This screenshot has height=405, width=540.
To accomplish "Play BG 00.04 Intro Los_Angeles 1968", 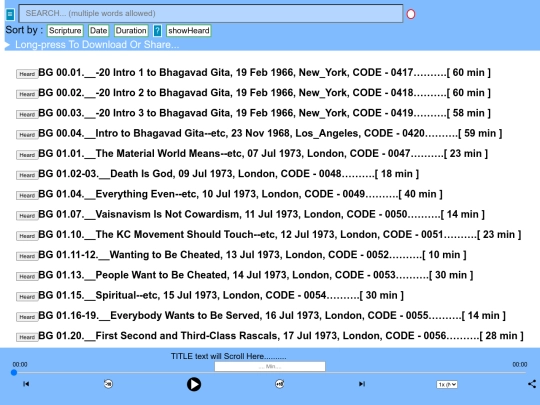I will point(270,133).
